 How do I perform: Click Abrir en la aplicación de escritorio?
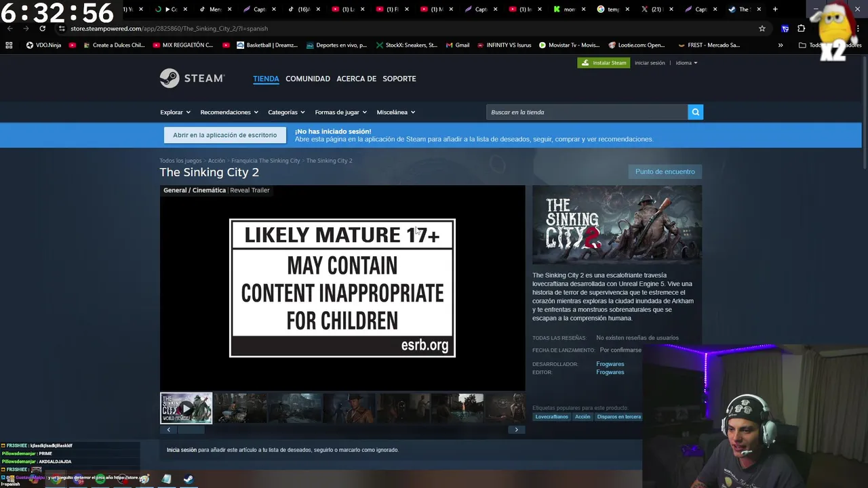(x=224, y=135)
